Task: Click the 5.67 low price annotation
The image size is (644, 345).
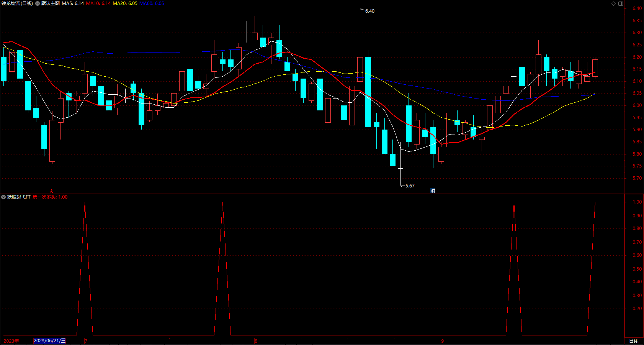Action: (x=410, y=186)
